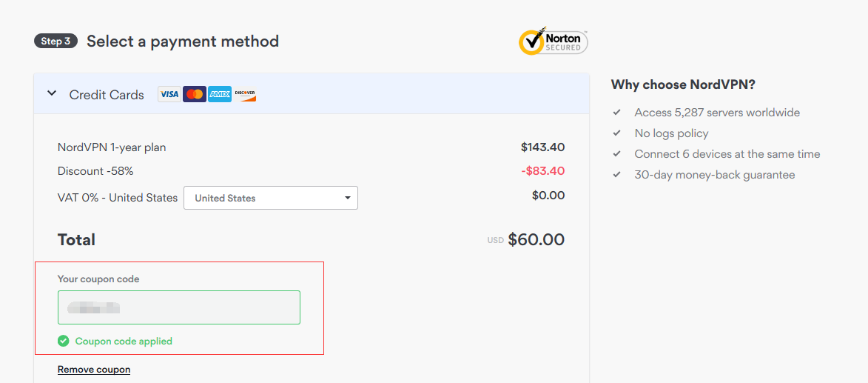Click the Step 3 badge
Image resolution: width=868 pixels, height=383 pixels.
click(56, 41)
